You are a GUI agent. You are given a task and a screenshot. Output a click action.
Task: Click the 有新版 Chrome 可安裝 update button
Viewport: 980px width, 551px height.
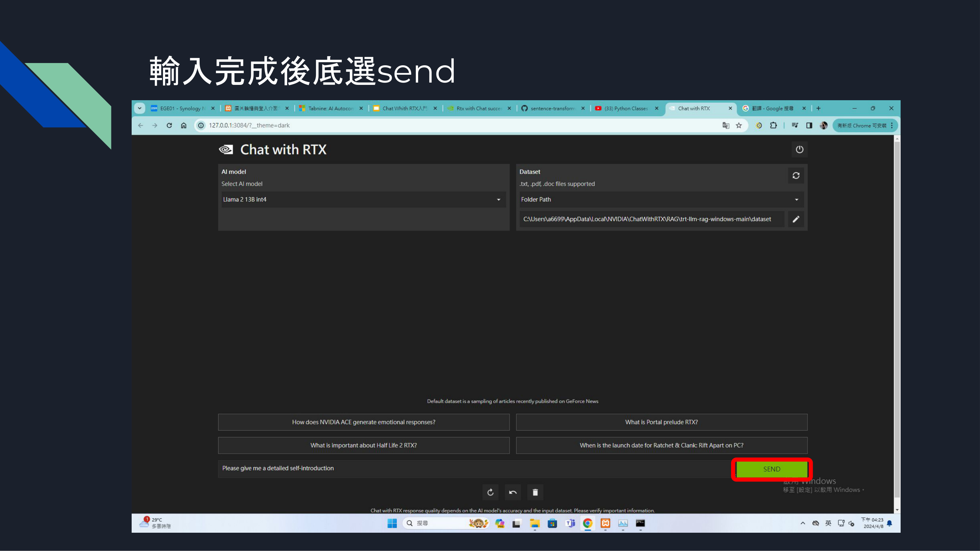tap(865, 125)
